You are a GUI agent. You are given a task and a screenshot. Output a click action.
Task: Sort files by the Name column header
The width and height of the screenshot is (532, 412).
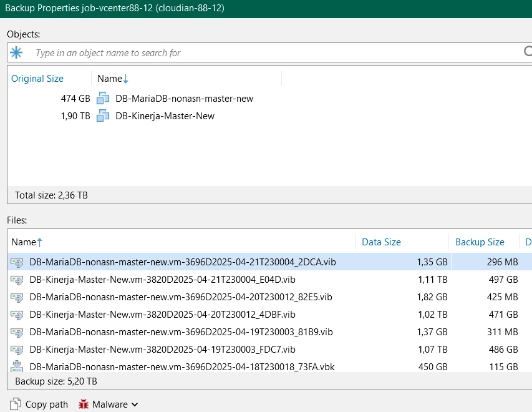coord(24,242)
